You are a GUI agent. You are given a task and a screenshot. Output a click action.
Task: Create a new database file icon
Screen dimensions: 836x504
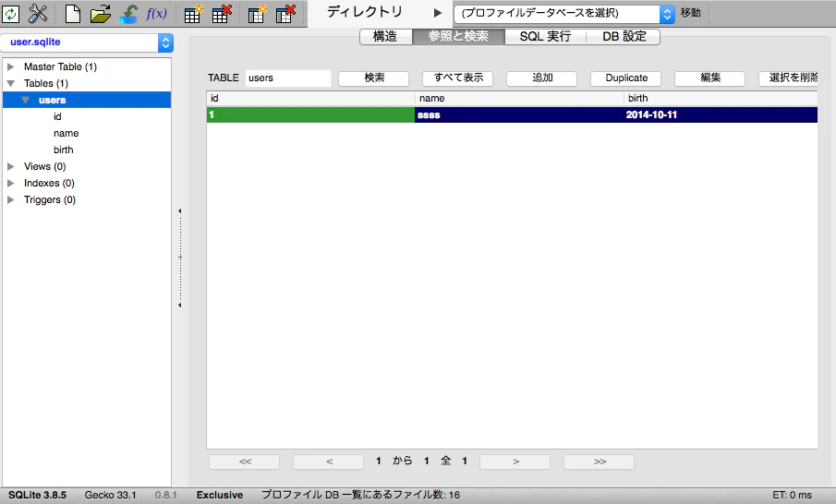[x=72, y=14]
